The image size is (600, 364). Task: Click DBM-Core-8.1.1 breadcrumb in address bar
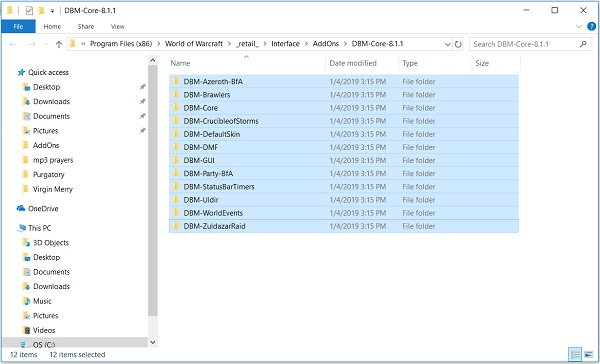377,44
